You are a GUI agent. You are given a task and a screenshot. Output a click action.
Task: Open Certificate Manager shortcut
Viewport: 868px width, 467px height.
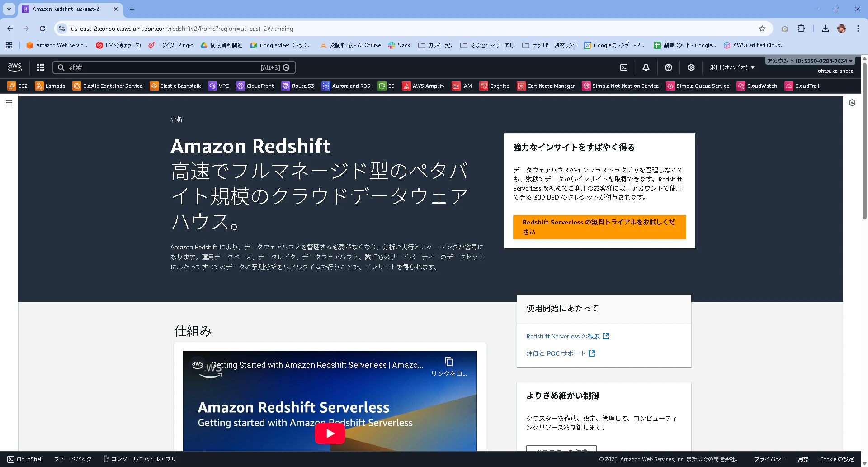click(546, 86)
